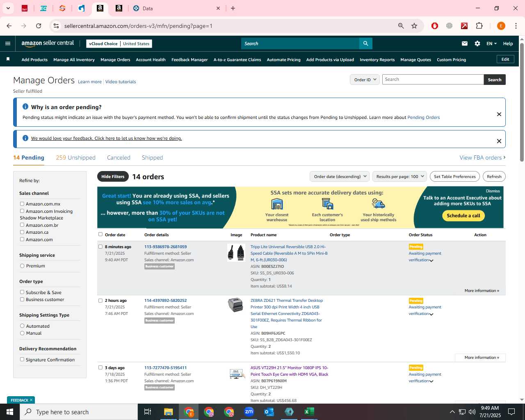Image resolution: width=525 pixels, height=420 pixels.
Task: Open Zoom from the taskbar
Action: point(249,412)
